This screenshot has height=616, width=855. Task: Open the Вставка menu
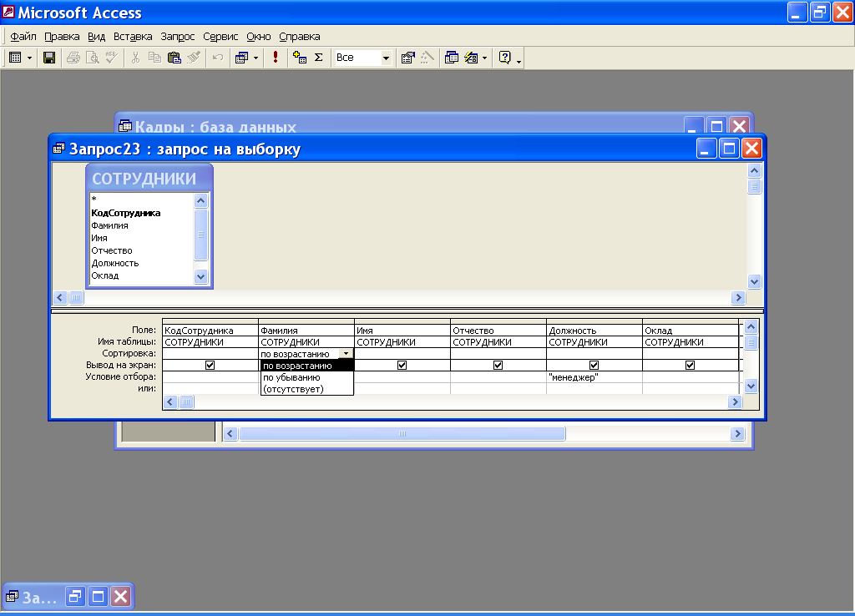point(133,37)
